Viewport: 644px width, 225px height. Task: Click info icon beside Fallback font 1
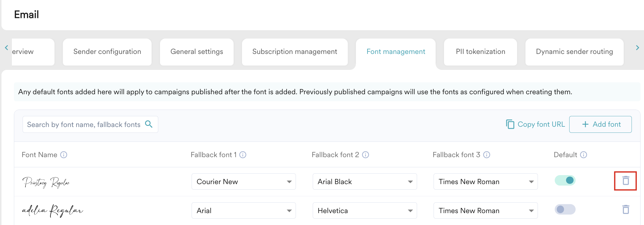(243, 155)
